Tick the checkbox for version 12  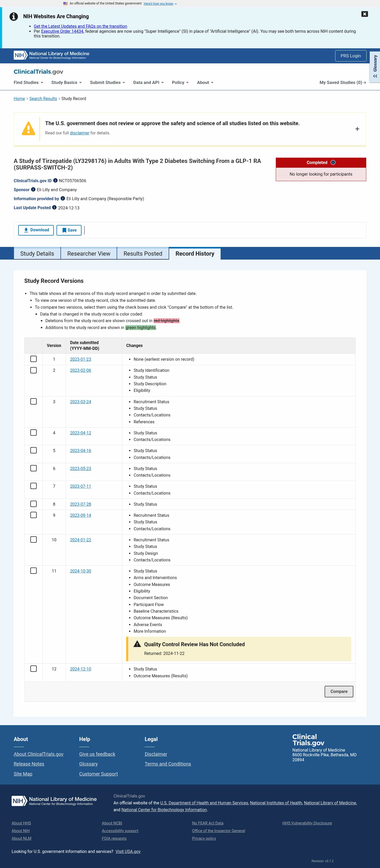point(34,669)
